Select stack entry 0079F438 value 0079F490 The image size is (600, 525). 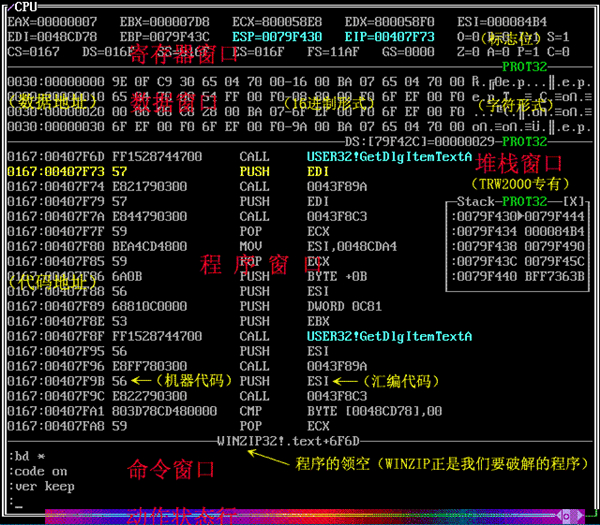[518, 246]
